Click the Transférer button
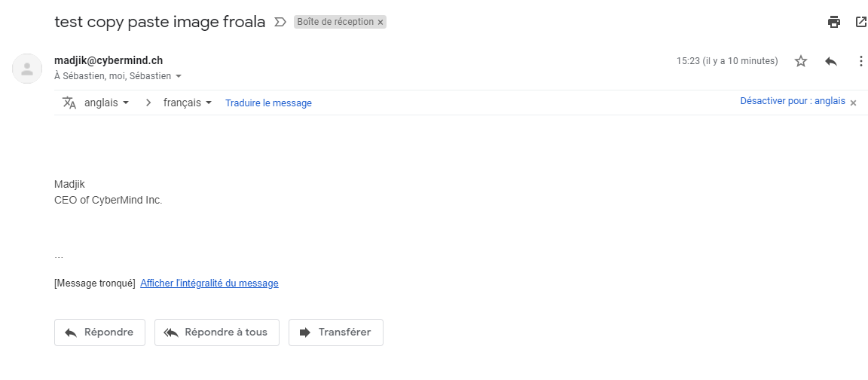868x380 pixels. tap(335, 332)
